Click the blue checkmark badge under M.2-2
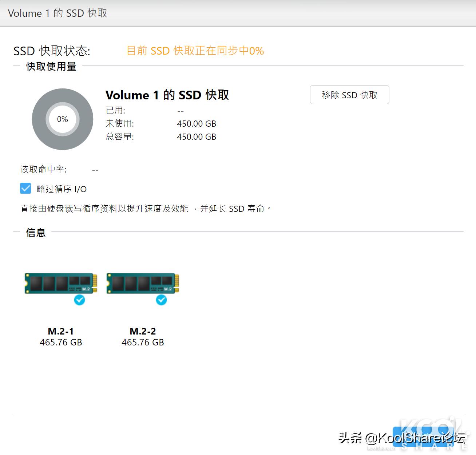Screen dimensions: 476x455 click(161, 300)
